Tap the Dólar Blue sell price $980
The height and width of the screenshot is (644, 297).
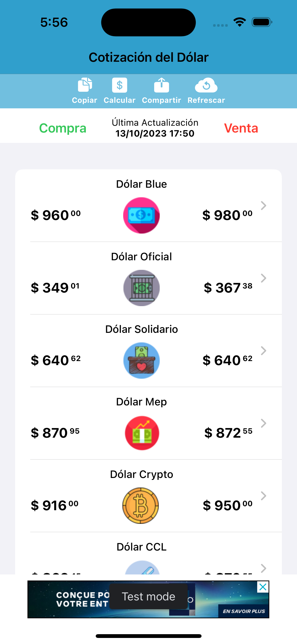227,215
